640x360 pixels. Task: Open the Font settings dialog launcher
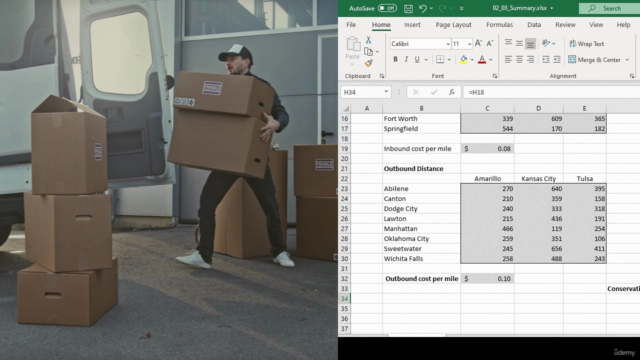click(495, 76)
